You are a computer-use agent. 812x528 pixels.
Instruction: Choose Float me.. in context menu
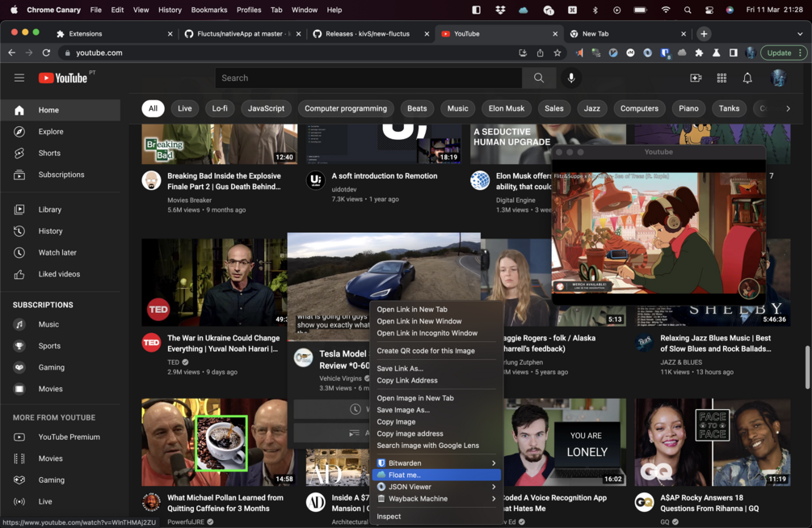point(436,475)
